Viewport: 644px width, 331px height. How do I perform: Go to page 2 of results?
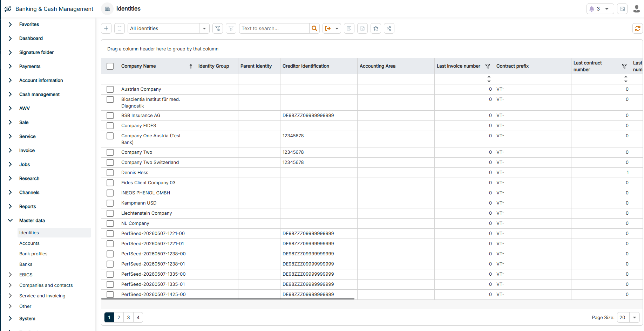(119, 317)
